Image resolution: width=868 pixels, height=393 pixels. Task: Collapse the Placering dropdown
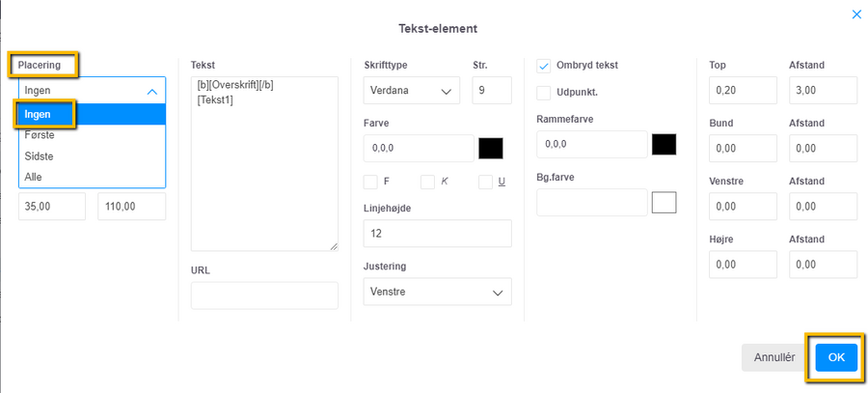[92, 91]
